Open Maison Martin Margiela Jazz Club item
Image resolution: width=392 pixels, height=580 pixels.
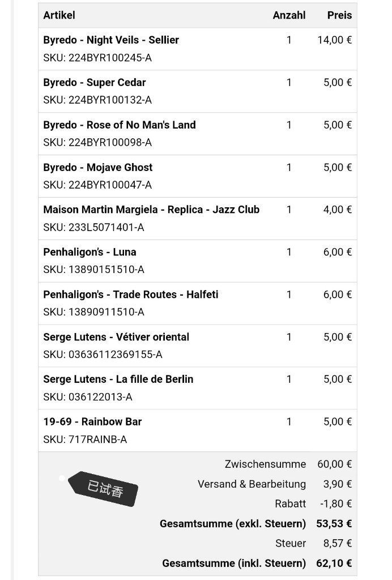click(x=151, y=210)
